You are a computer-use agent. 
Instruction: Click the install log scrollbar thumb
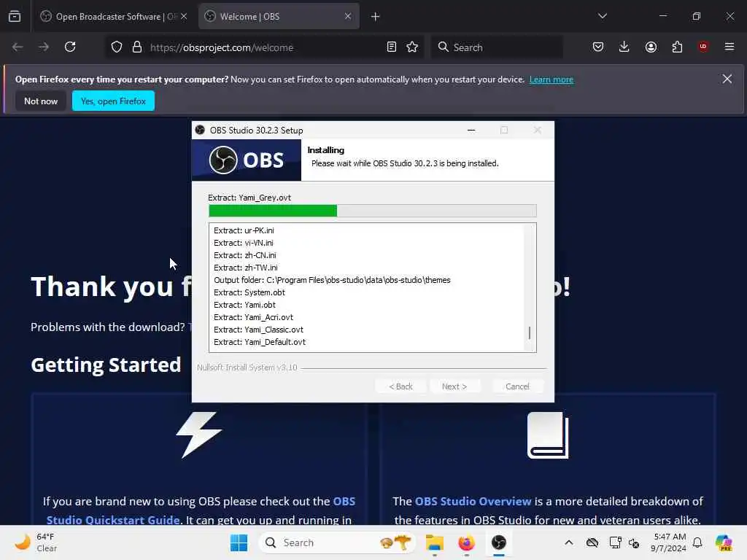coord(530,332)
